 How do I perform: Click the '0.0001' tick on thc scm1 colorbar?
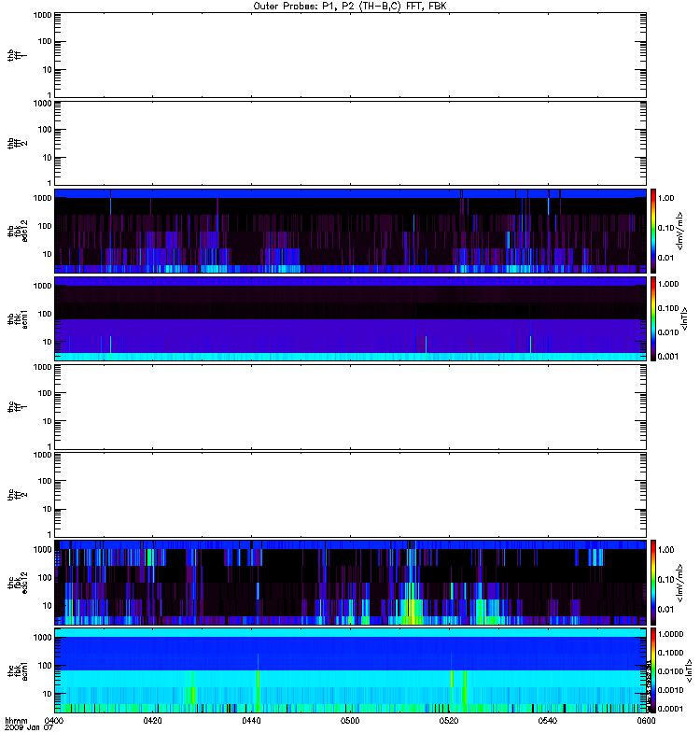pyautogui.click(x=670, y=709)
